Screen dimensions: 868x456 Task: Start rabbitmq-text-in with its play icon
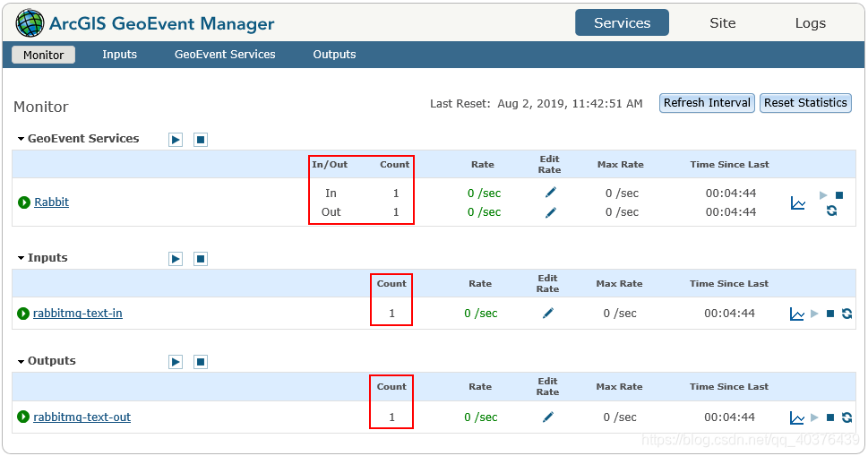point(814,314)
